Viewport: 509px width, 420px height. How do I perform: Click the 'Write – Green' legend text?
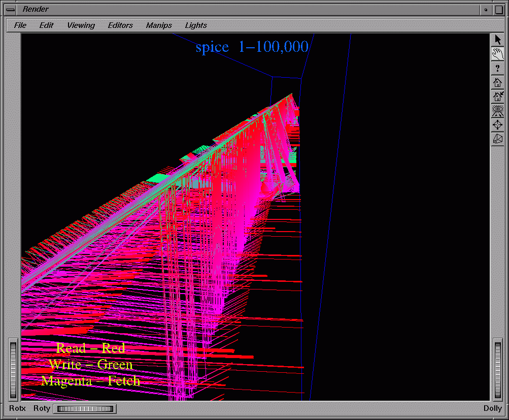[x=91, y=365]
